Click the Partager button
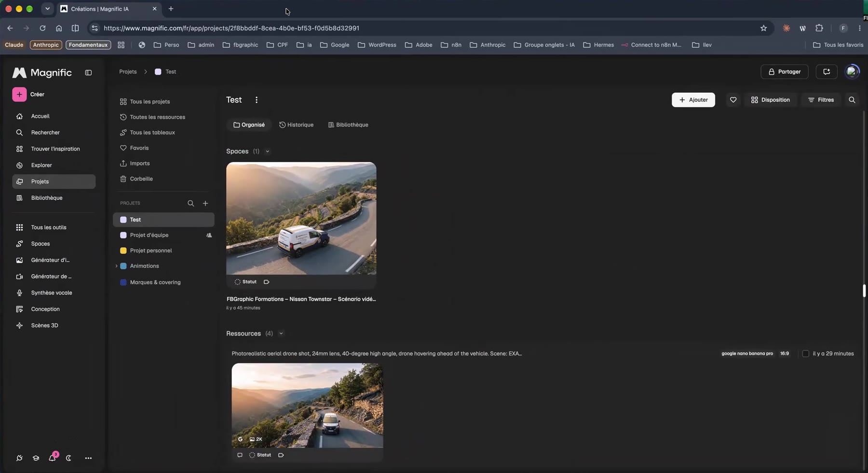Image resolution: width=868 pixels, height=473 pixels. click(785, 72)
